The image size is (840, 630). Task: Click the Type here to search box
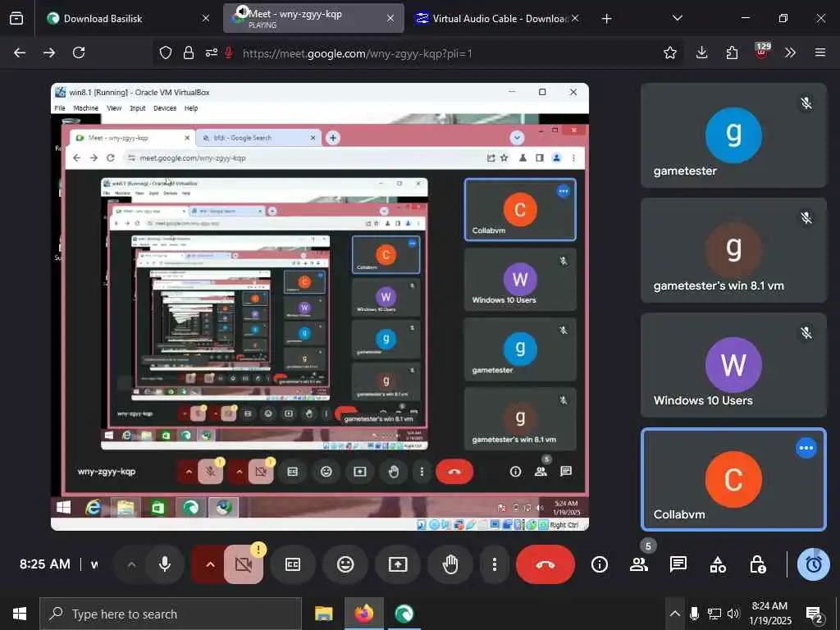[x=171, y=614]
